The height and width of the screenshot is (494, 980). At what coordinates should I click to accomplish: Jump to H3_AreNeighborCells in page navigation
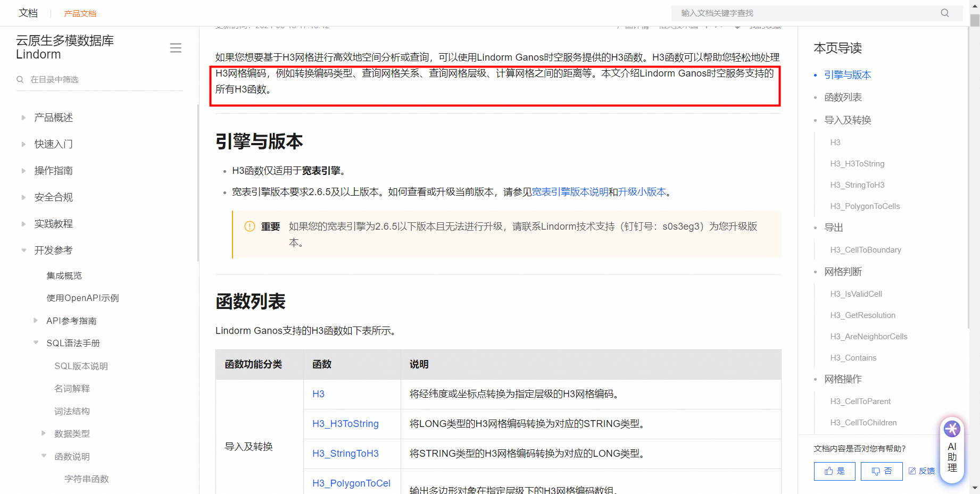click(x=869, y=337)
